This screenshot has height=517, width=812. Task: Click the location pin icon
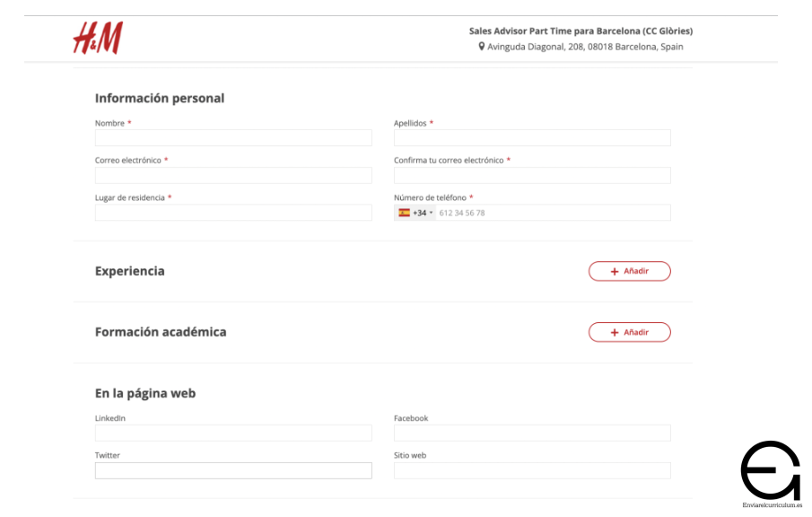tap(482, 47)
